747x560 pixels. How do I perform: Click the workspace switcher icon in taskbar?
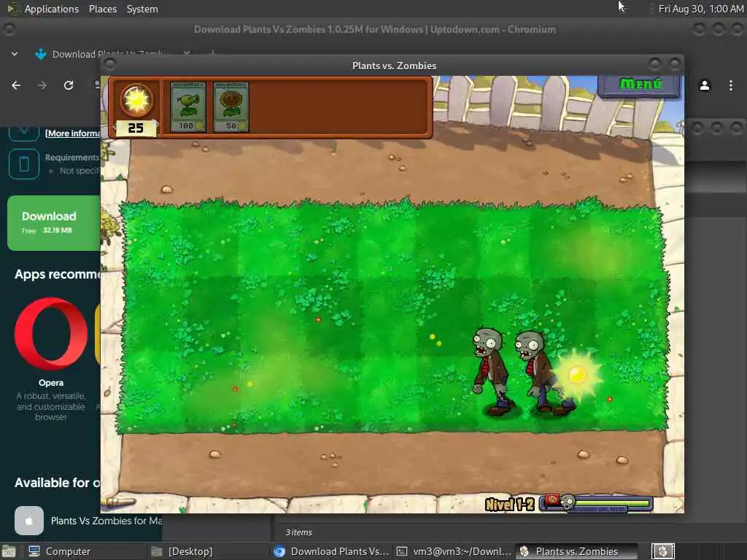[x=662, y=551]
